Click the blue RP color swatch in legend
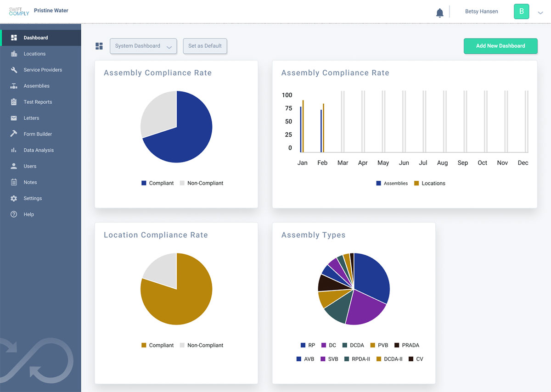Screen dimensions: 551x392 tap(303, 345)
